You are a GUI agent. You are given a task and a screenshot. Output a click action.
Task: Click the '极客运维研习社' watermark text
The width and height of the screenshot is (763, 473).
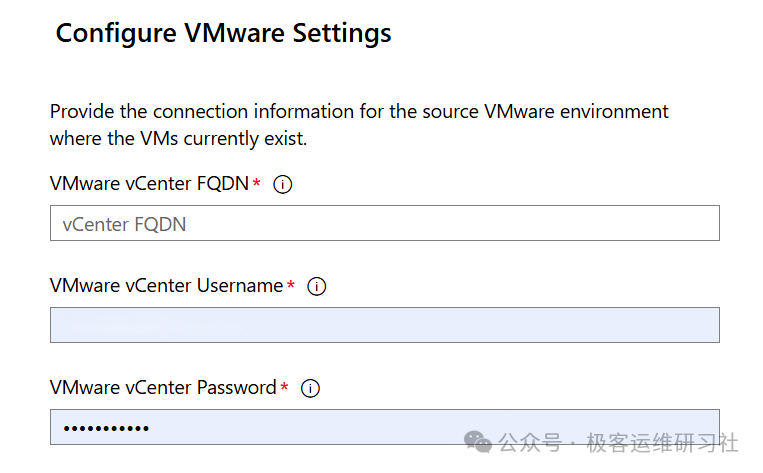click(662, 442)
